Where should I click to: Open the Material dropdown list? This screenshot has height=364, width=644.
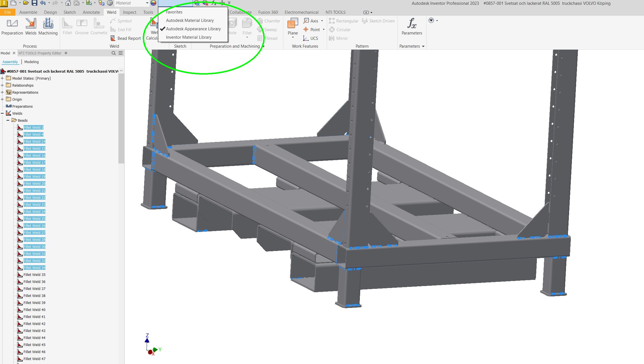[147, 3]
